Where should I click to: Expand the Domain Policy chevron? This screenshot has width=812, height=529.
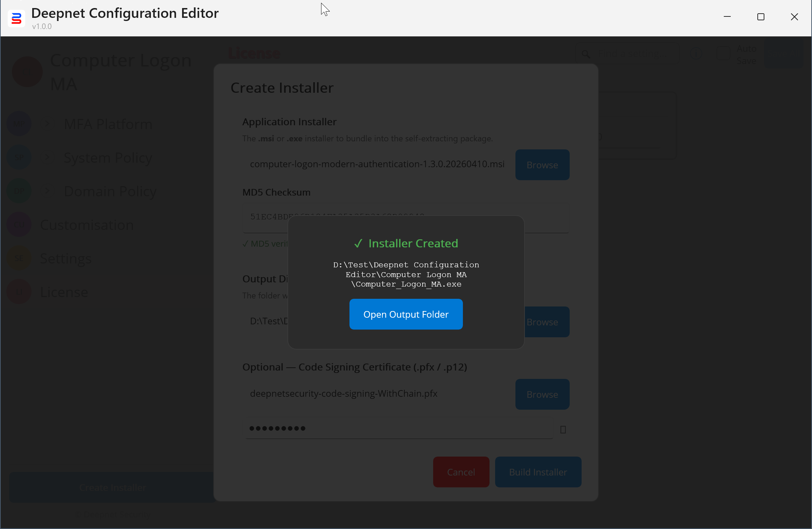(47, 191)
